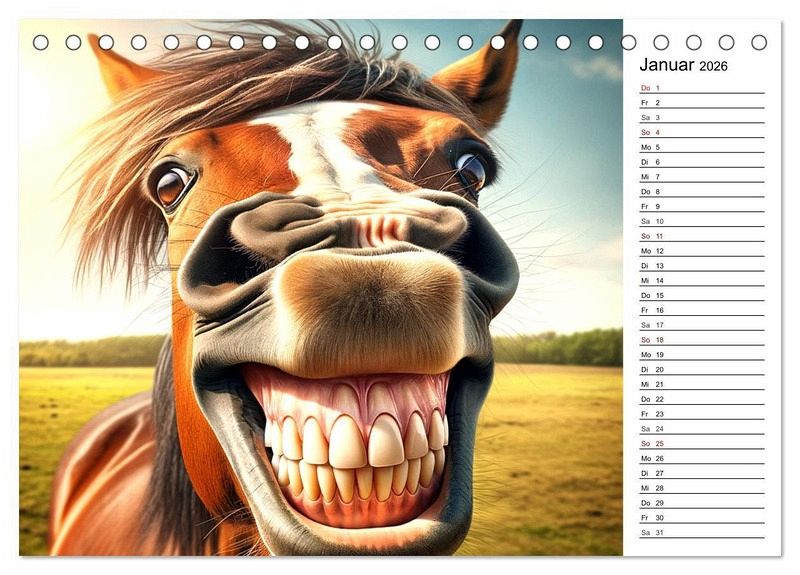The height and width of the screenshot is (575, 800).
Task: Click the Januar 2026 month heading
Action: 684,66
